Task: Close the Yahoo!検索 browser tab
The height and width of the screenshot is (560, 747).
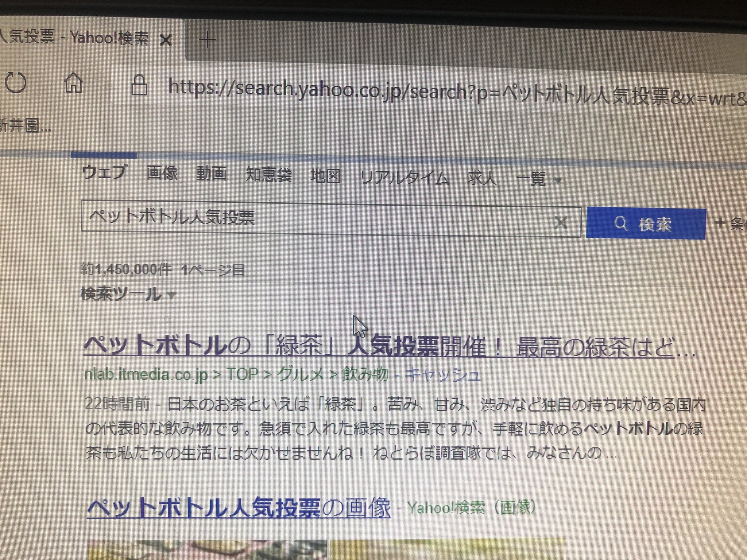Action: pos(166,40)
